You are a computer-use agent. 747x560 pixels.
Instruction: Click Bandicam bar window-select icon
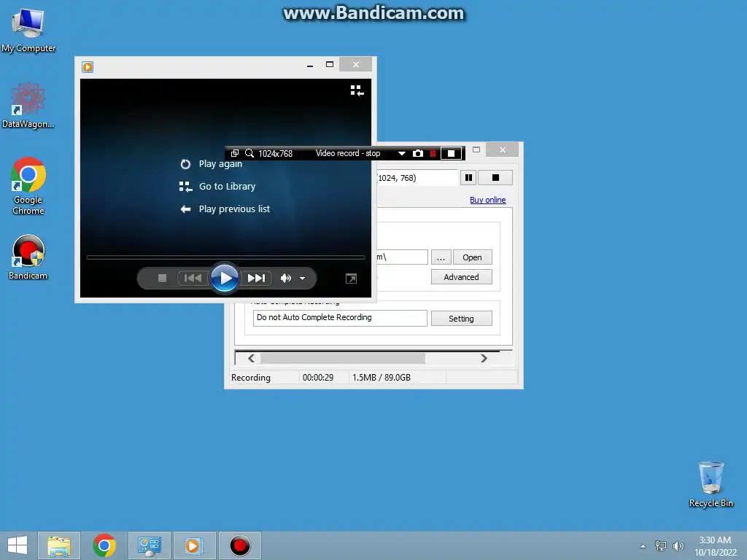pos(234,153)
